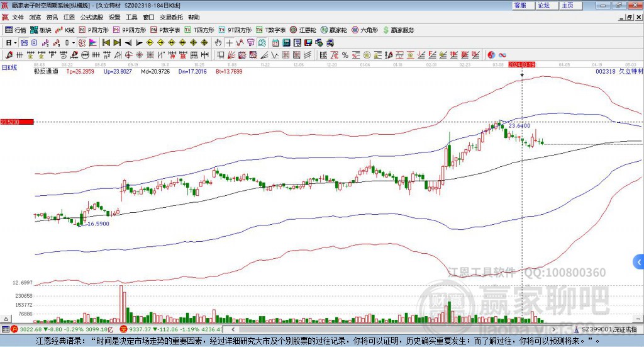Open the 9T四方形 tool
The width and height of the screenshot is (644, 347).
pos(235,30)
